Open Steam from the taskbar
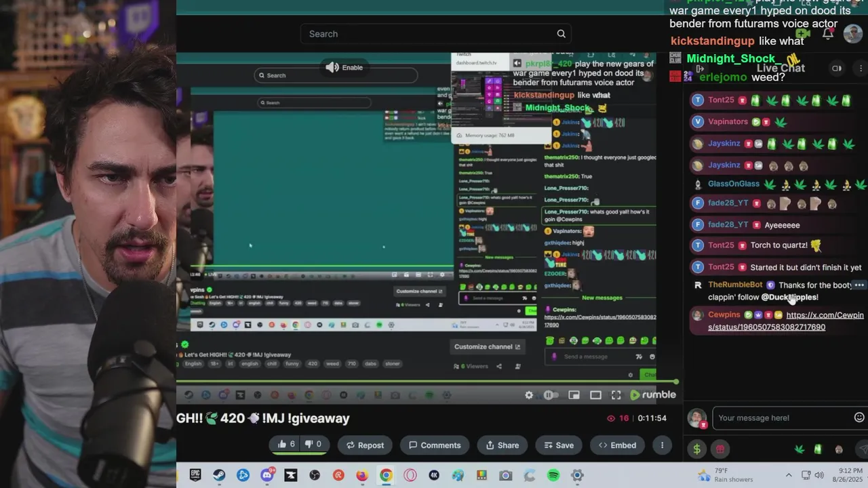The width and height of the screenshot is (868, 488). click(219, 475)
